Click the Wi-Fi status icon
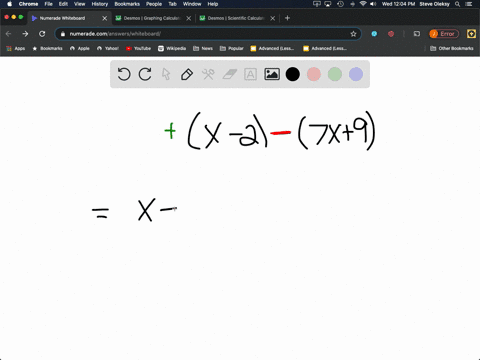480x360 pixels. 363,4
